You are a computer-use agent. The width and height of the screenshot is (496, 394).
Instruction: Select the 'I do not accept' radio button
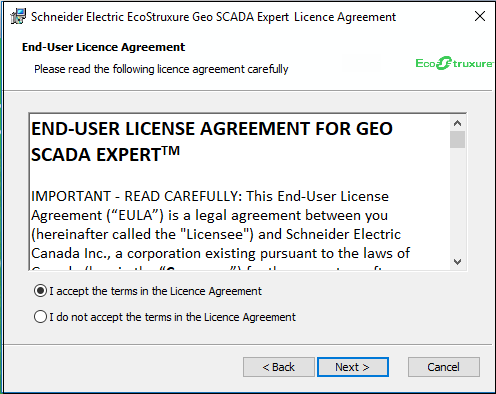40,316
